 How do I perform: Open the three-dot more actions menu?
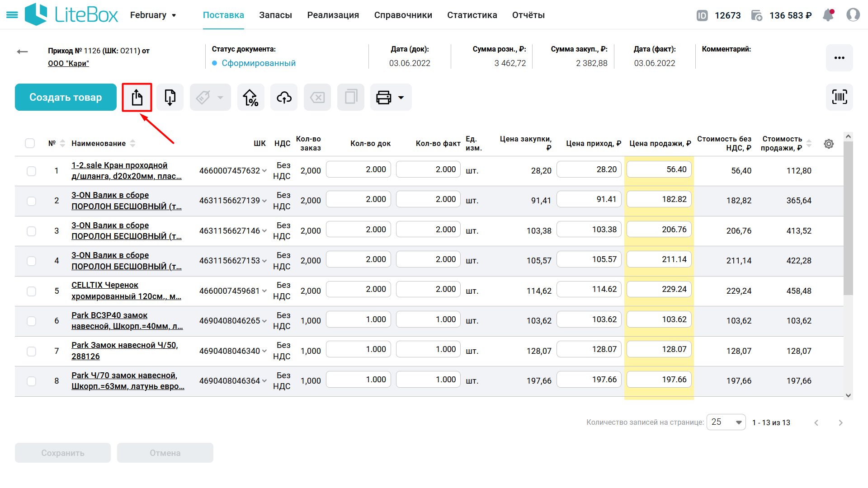840,58
